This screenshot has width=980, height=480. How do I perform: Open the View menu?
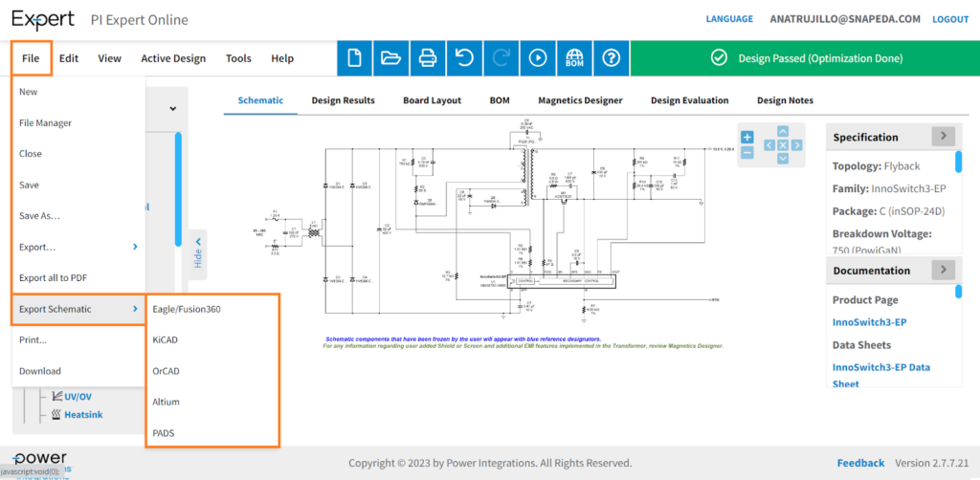(109, 58)
